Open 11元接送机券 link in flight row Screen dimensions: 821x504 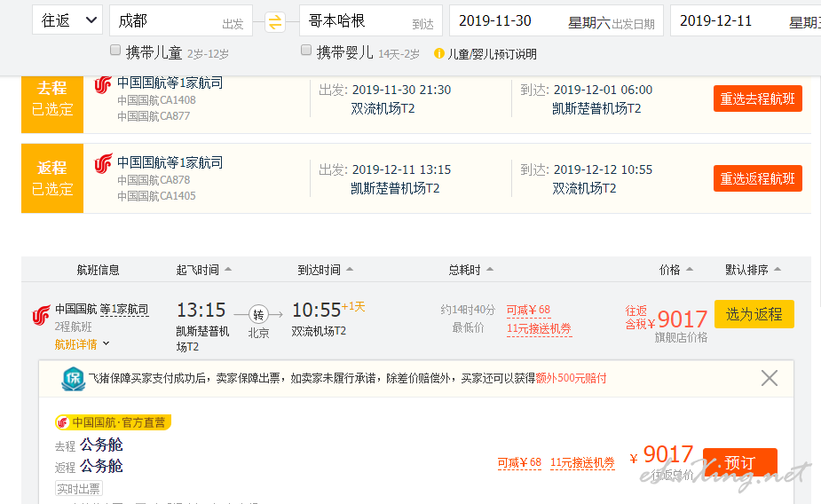[539, 328]
